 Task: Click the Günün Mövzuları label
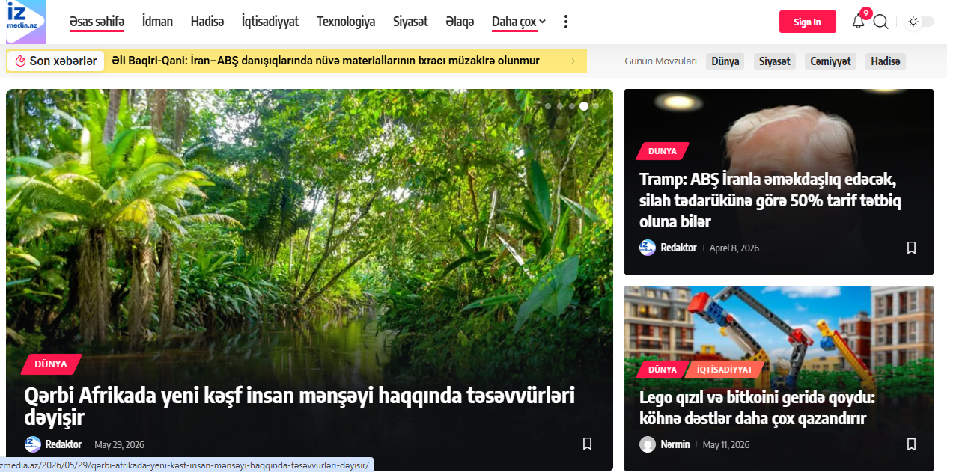[660, 61]
